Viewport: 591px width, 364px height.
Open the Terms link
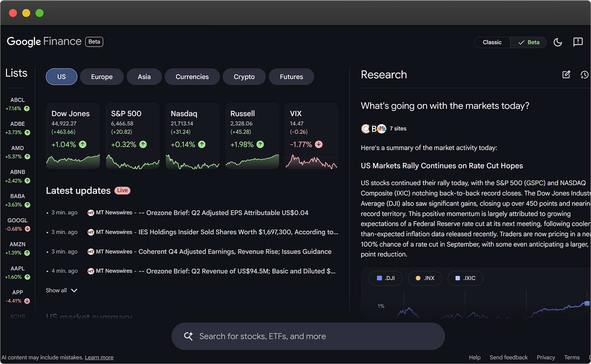572,358
